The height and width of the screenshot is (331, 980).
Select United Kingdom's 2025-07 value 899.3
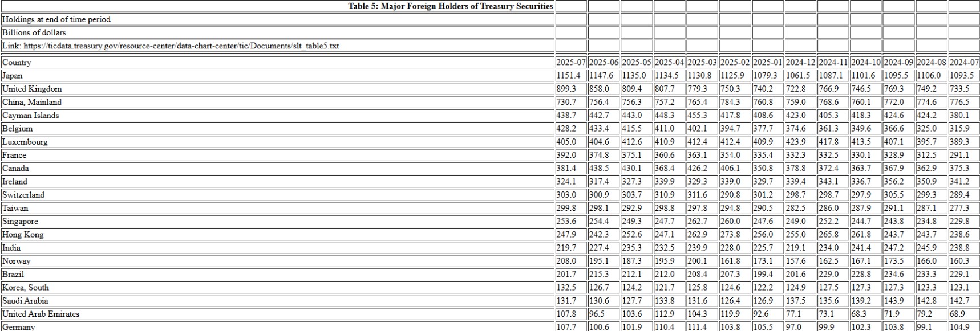tap(566, 89)
